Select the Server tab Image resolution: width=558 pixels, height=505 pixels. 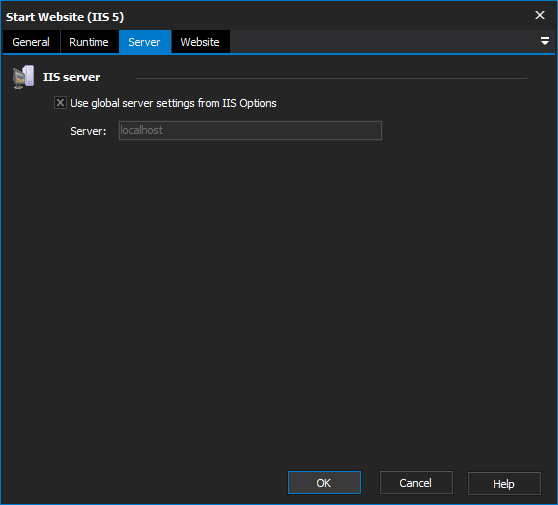coord(144,42)
